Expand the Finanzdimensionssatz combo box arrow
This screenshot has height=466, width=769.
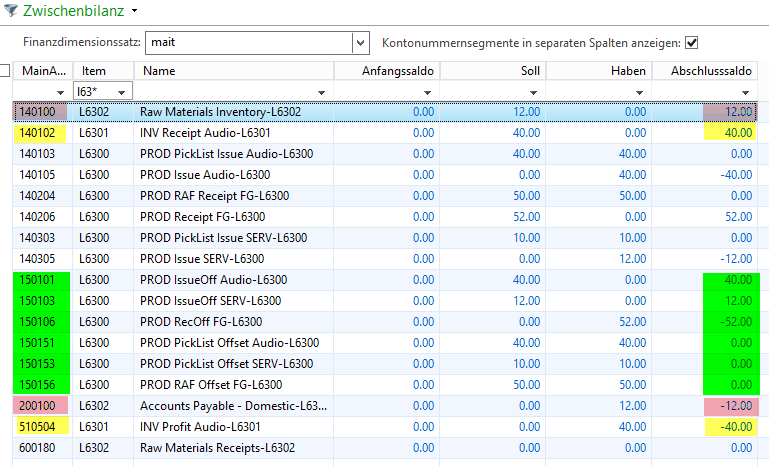(x=360, y=43)
